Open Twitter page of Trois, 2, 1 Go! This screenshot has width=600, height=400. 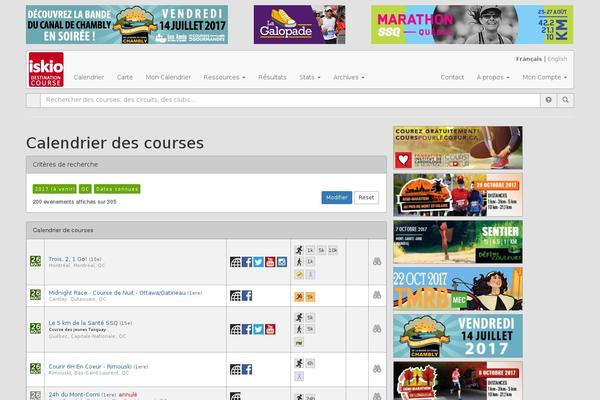(x=258, y=262)
